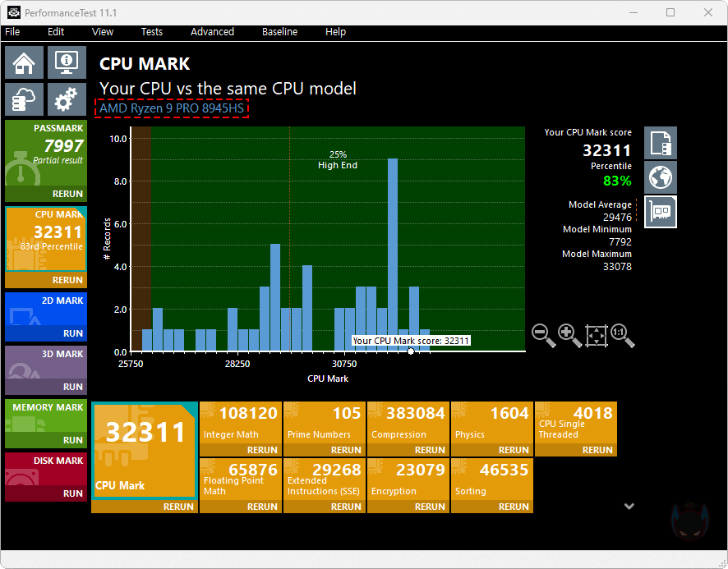The height and width of the screenshot is (569, 728).
Task: Click the Compression 383084 result tile
Action: 408,423
